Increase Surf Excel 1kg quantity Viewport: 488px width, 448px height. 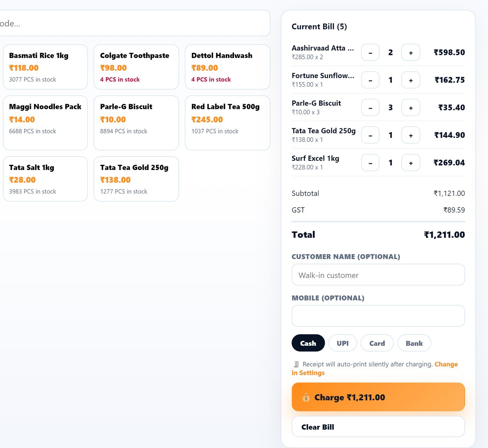coord(411,163)
